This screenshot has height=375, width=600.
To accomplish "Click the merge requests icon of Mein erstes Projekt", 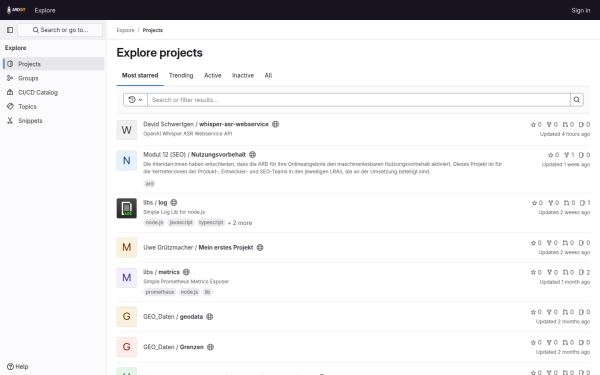I will point(565,243).
